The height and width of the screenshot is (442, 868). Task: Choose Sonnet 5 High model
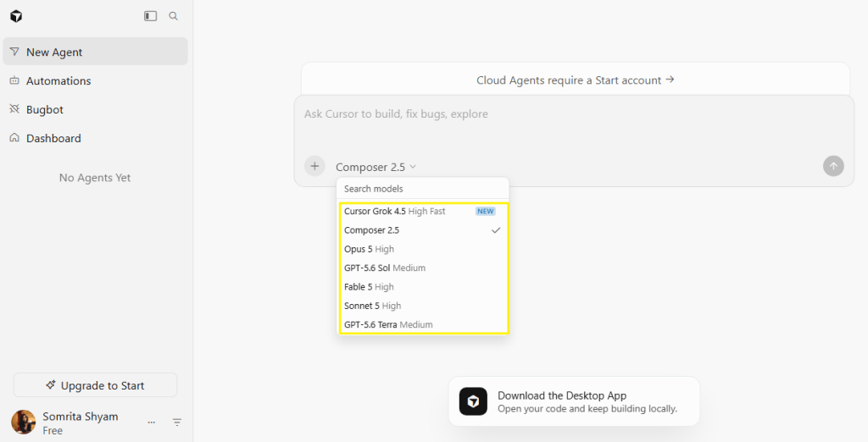click(x=422, y=306)
